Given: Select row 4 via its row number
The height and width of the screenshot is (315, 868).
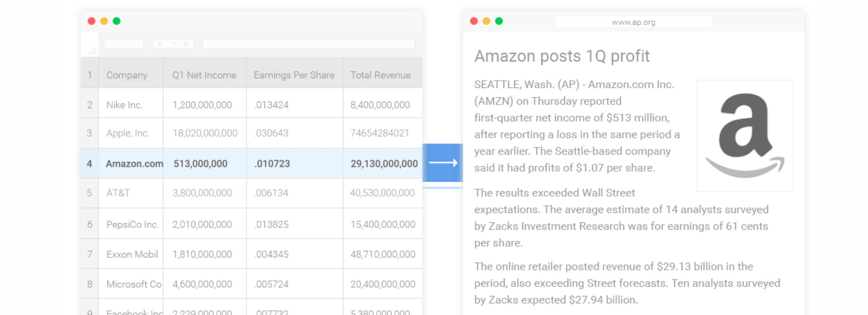Looking at the screenshot, I should [89, 163].
